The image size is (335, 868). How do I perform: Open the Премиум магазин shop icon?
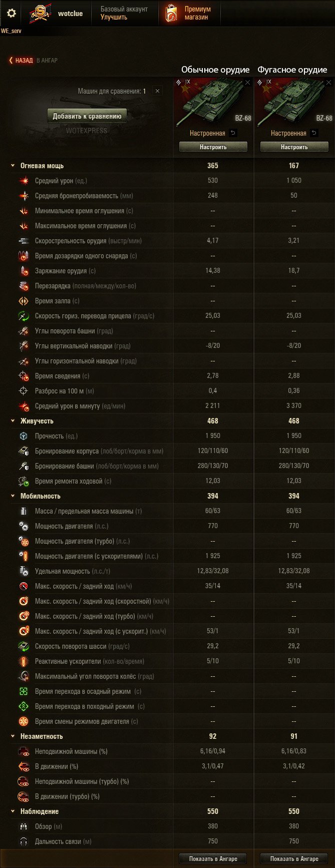point(171,13)
